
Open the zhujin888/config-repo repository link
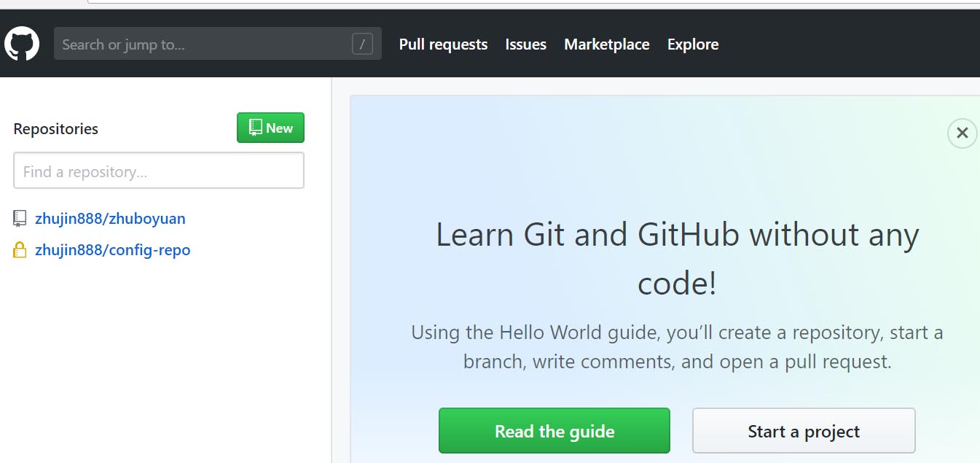pos(113,250)
